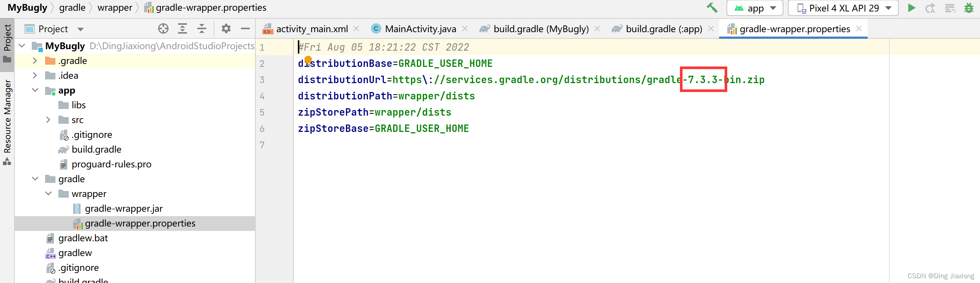The image size is (980, 283).
Task: Close the build.gradle (:app) tab
Action: point(711,28)
